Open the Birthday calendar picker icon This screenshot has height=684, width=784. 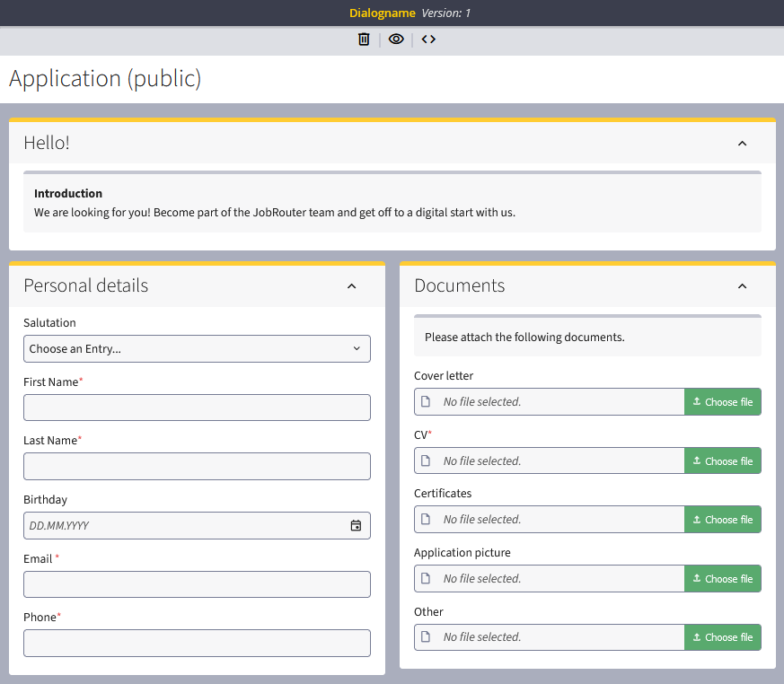[356, 526]
